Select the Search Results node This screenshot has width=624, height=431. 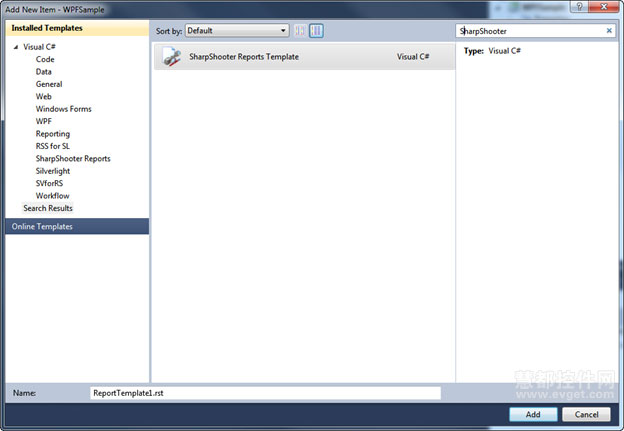click(48, 208)
